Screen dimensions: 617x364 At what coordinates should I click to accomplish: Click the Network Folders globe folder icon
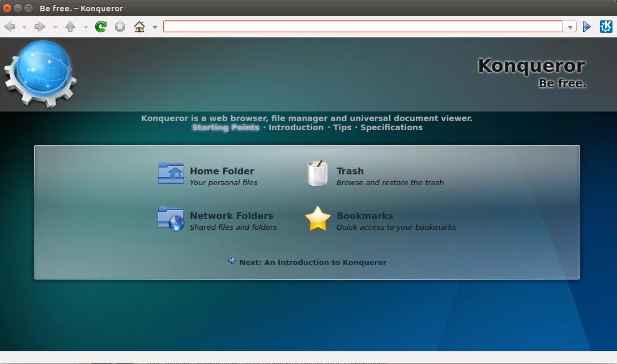pos(171,219)
